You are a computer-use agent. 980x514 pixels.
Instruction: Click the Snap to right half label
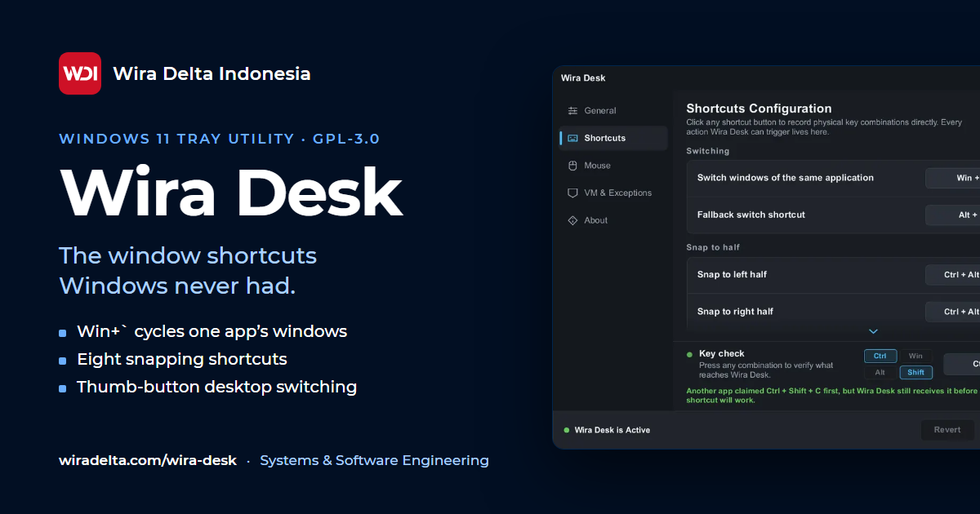tap(735, 312)
